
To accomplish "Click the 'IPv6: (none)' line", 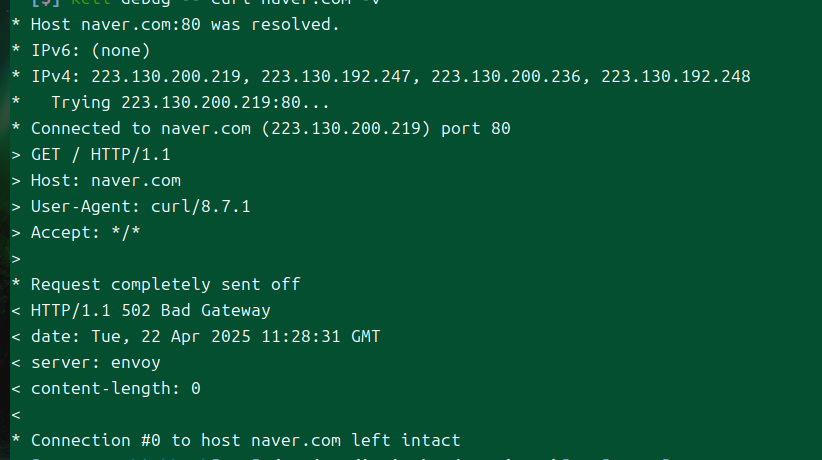I will pos(91,50).
